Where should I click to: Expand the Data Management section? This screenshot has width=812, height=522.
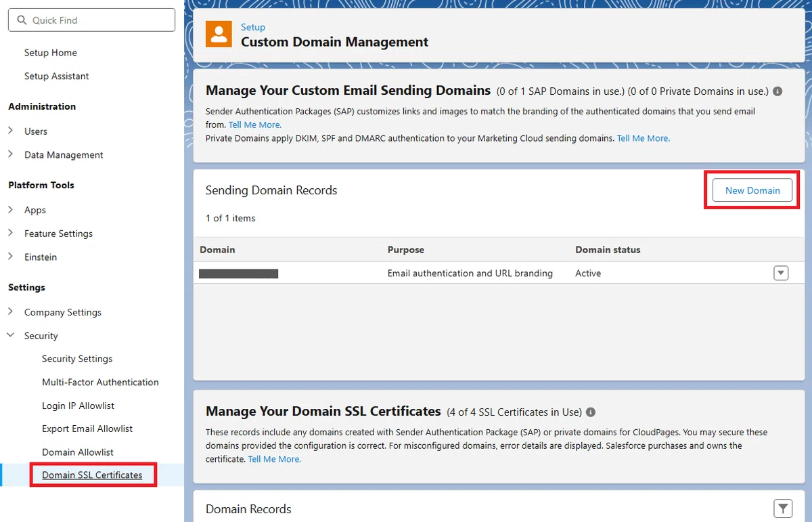click(x=10, y=154)
